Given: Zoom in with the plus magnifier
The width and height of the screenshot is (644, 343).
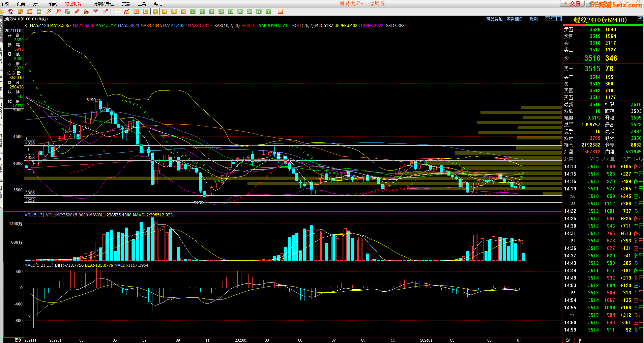Looking at the screenshot, I should [x=49, y=11].
